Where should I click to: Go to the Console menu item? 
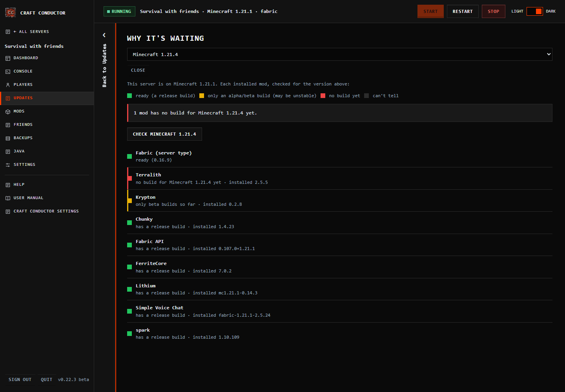tap(47, 71)
